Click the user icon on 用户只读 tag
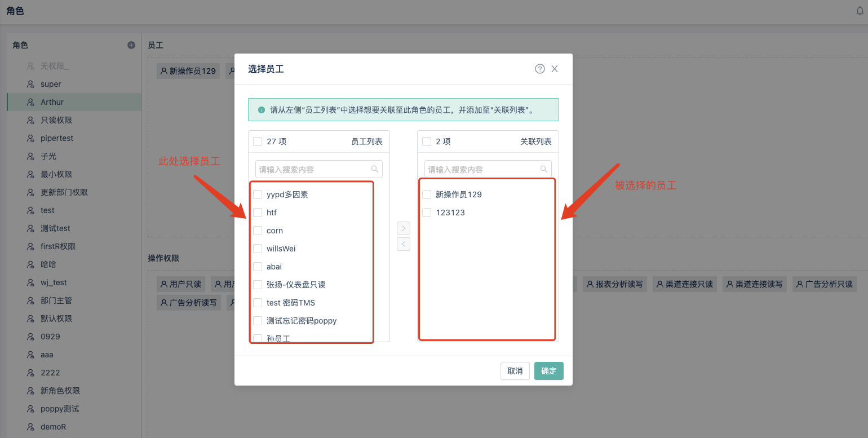 164,284
